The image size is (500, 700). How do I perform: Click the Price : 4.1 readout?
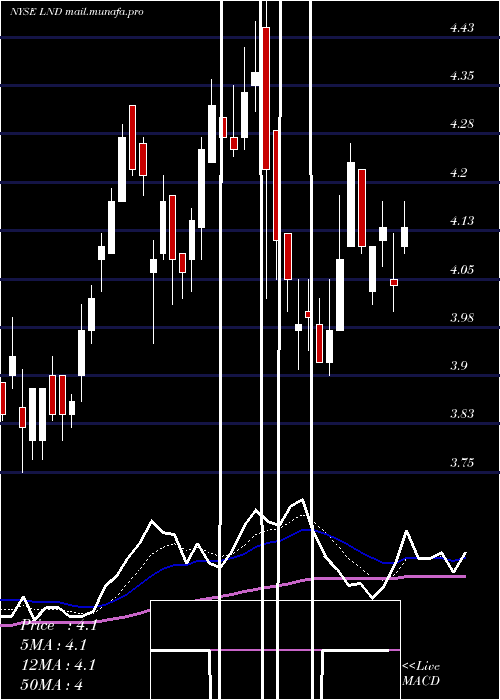coord(58,625)
